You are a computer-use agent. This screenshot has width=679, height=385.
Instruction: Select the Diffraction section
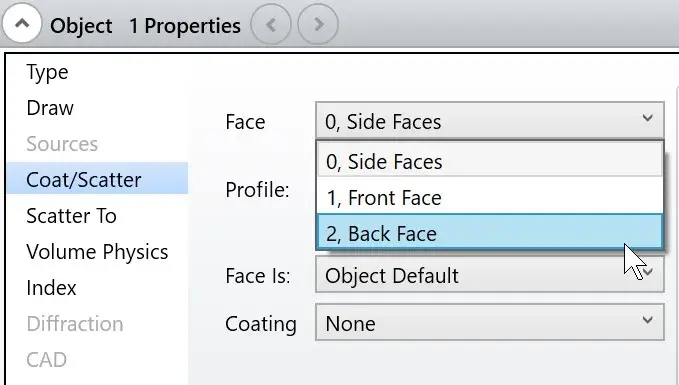[75, 324]
